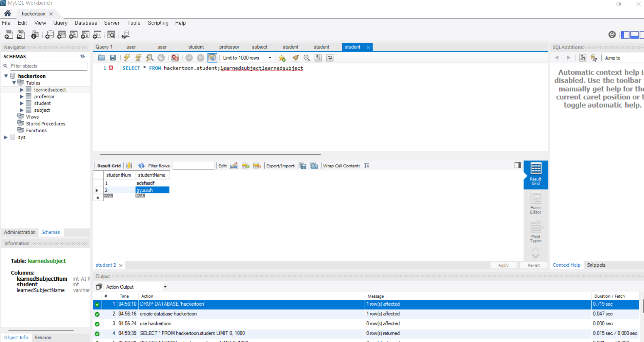
Task: Toggle left sidebar visibility
Action: pos(625,35)
